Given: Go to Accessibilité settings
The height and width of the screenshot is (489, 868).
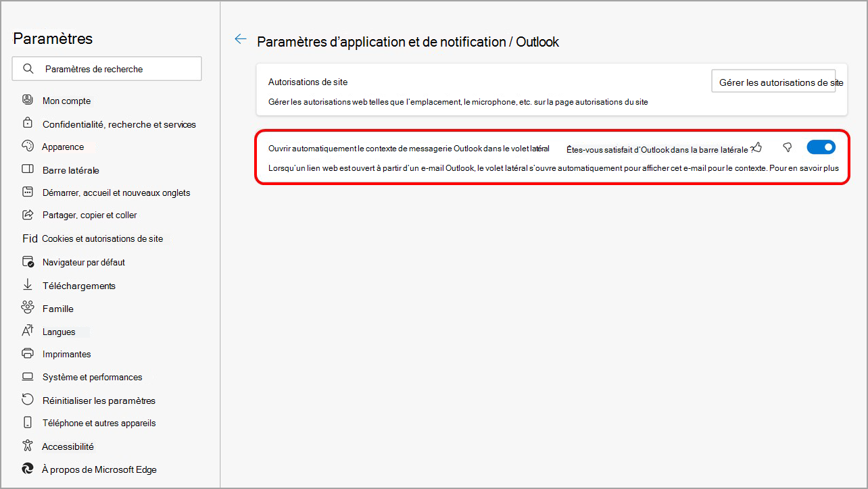Looking at the screenshot, I should [68, 446].
